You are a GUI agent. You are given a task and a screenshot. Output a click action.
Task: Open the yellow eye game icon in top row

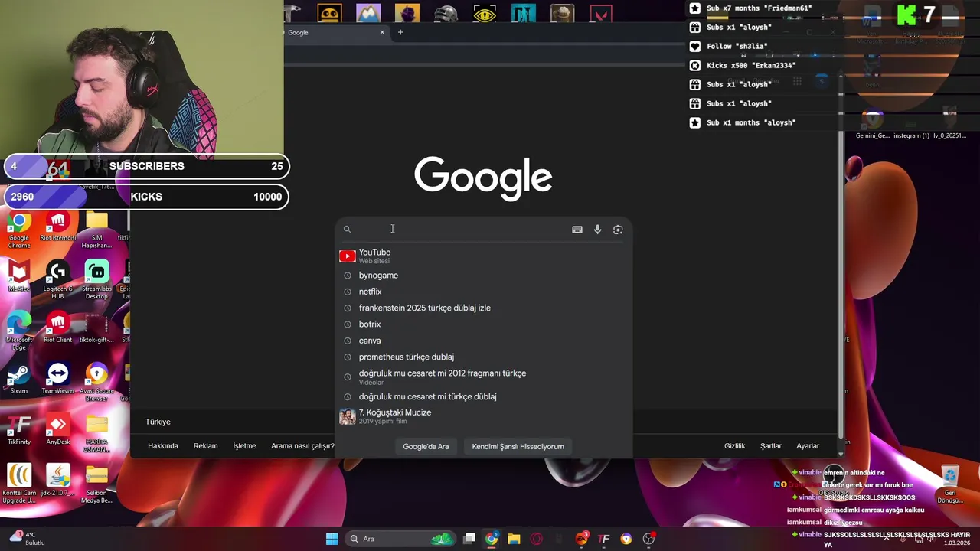tap(485, 14)
